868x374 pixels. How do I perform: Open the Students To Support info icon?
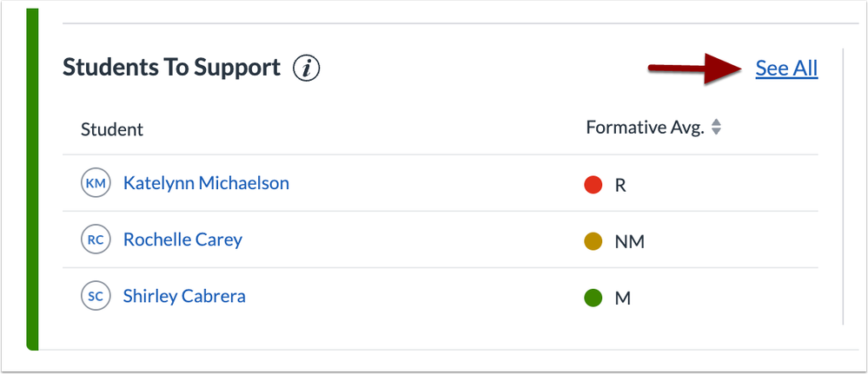coord(307,68)
